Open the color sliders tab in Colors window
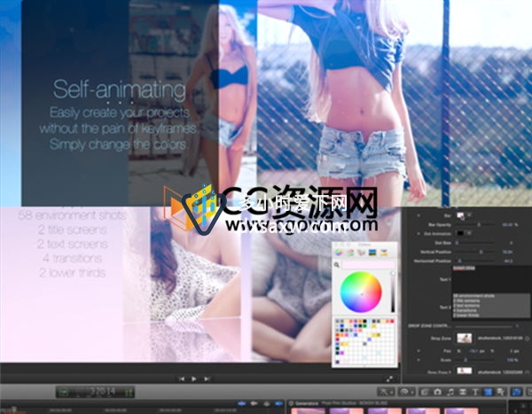This screenshot has width=532, height=414. (350, 252)
